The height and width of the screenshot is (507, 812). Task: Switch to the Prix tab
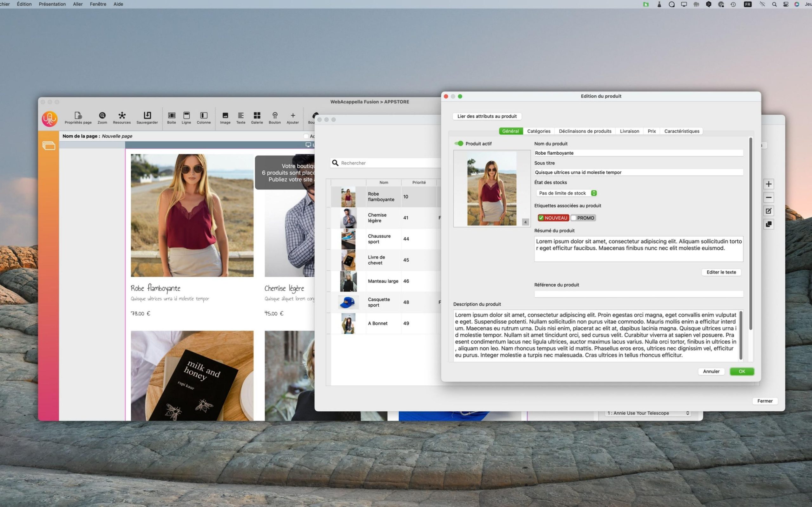point(651,131)
